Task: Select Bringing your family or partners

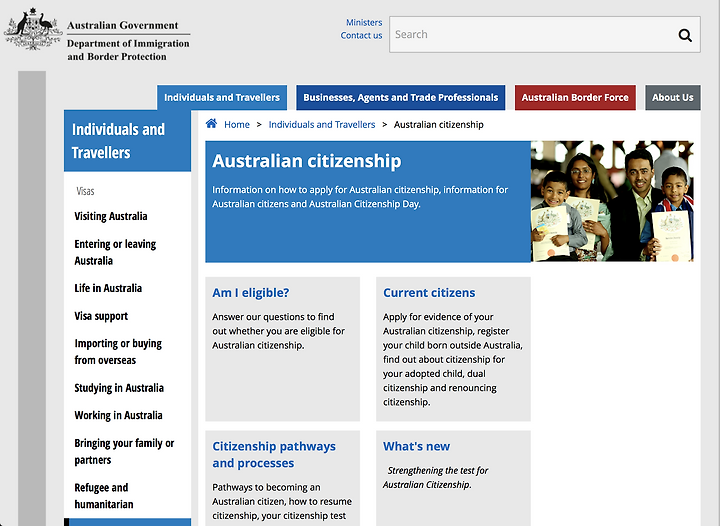Action: pyautogui.click(x=124, y=451)
